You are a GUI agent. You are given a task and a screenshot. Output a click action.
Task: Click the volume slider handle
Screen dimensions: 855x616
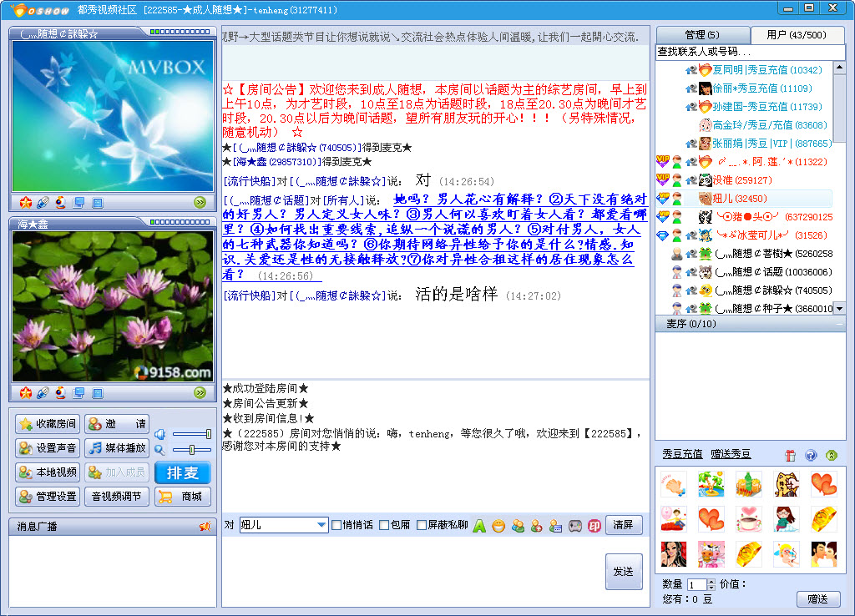click(208, 435)
